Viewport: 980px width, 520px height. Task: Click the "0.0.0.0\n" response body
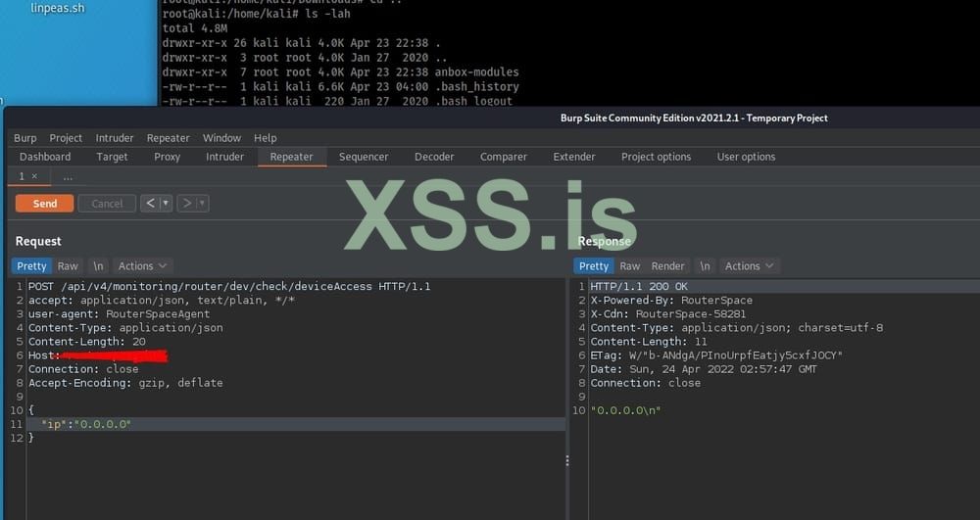click(625, 410)
